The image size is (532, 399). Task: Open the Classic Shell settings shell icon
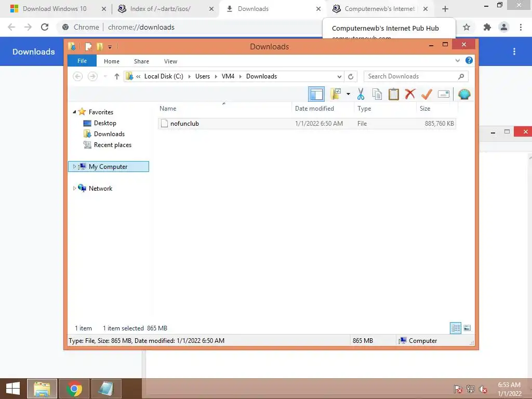click(464, 94)
